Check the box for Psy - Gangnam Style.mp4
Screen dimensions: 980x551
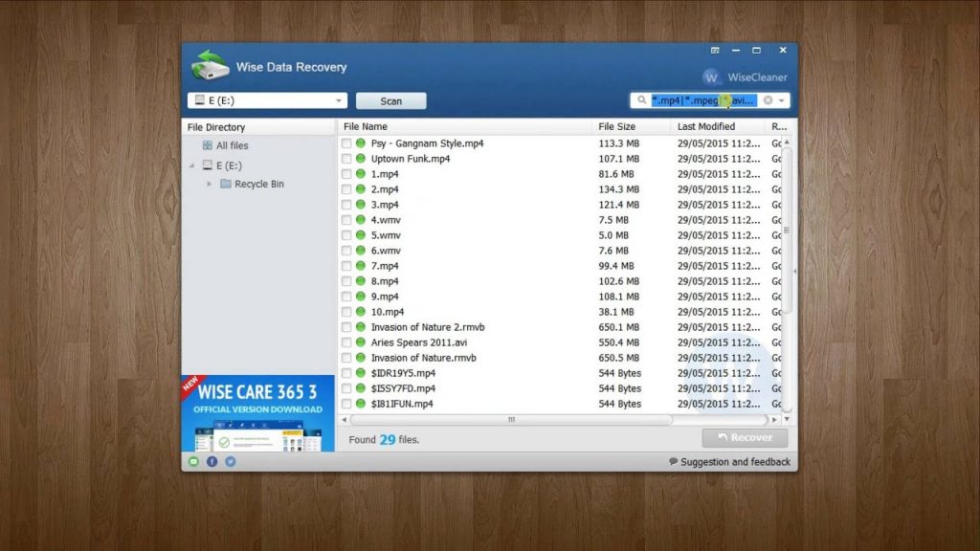tap(346, 143)
